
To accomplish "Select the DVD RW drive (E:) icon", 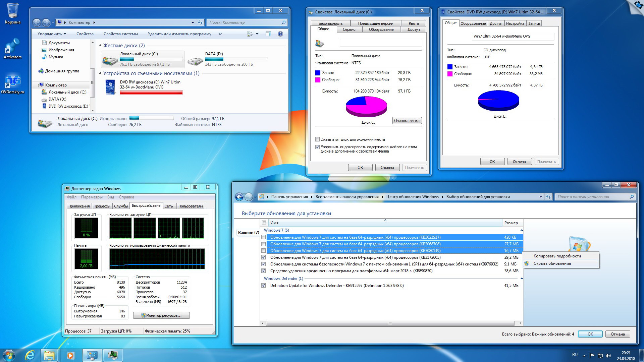I will (111, 87).
